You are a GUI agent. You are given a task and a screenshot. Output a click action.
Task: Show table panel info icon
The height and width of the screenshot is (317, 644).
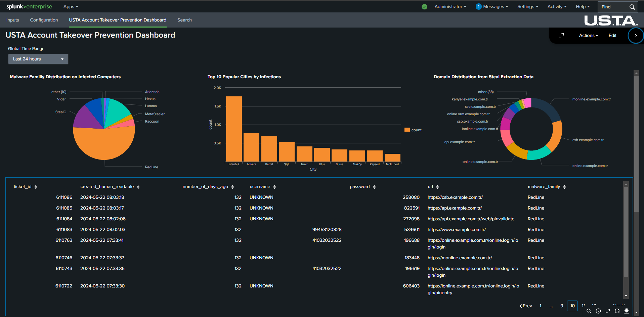pyautogui.click(x=598, y=311)
